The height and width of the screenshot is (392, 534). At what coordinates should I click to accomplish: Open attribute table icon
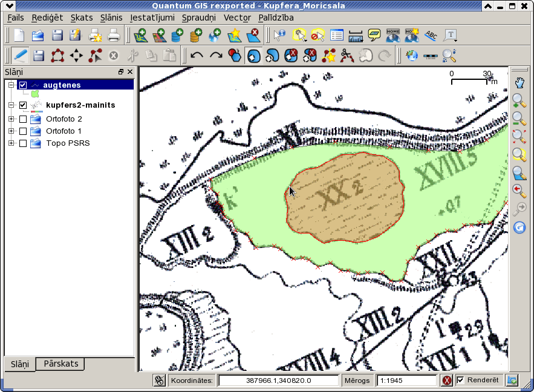click(336, 36)
